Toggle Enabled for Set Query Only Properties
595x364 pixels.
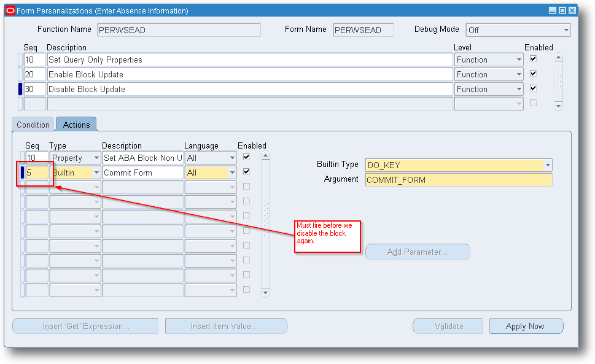tap(533, 59)
